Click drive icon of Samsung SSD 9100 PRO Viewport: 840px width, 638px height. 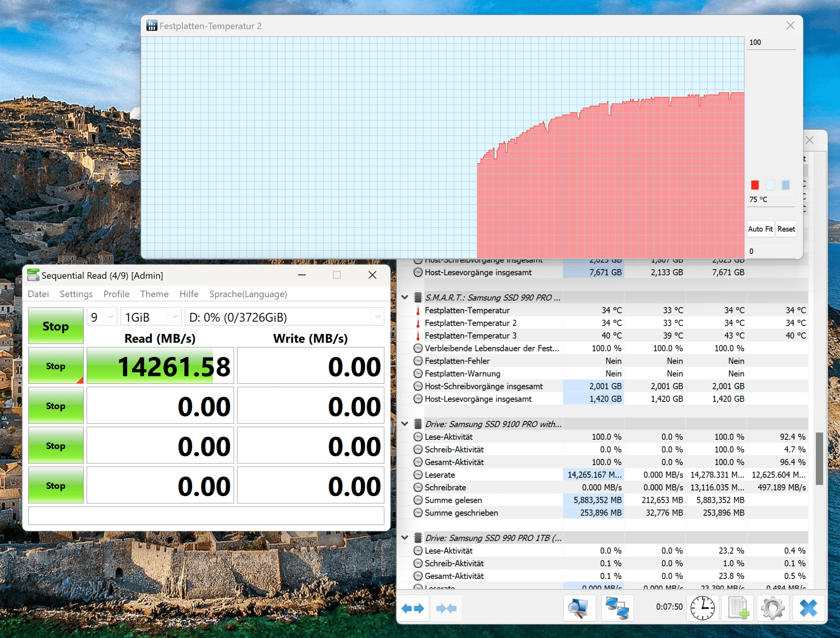(418, 424)
